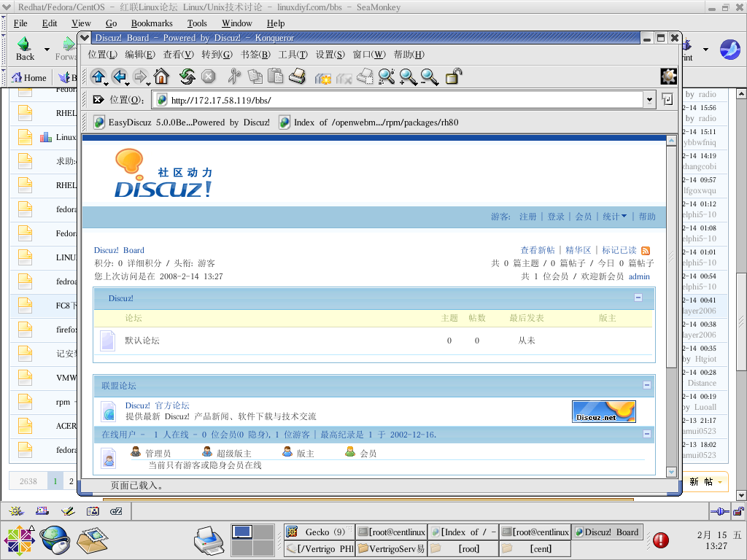The height and width of the screenshot is (560, 747).
Task: Click the Konqueror location URL field
Action: point(399,100)
